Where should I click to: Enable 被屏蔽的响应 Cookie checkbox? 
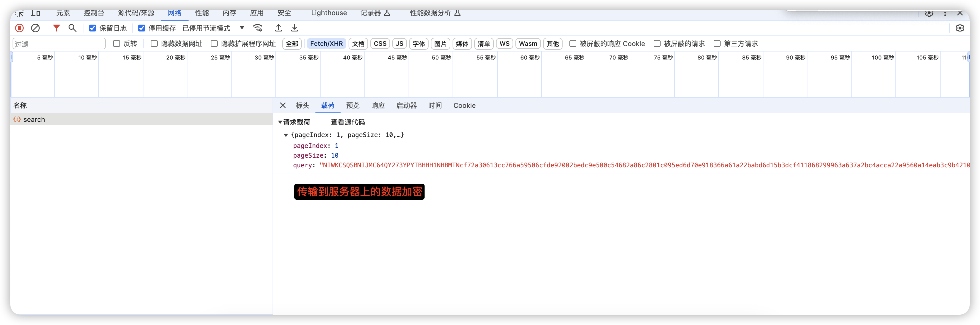[573, 44]
